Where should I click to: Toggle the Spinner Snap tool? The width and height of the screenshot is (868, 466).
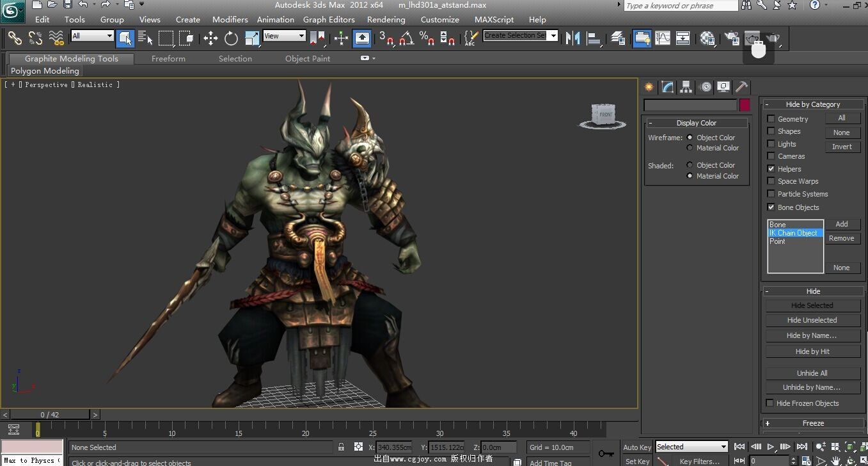click(448, 38)
